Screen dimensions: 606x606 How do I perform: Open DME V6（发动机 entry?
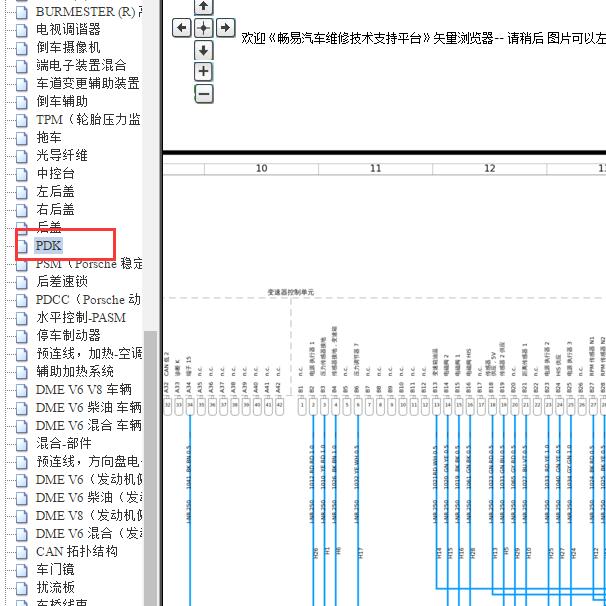pyautogui.click(x=89, y=480)
